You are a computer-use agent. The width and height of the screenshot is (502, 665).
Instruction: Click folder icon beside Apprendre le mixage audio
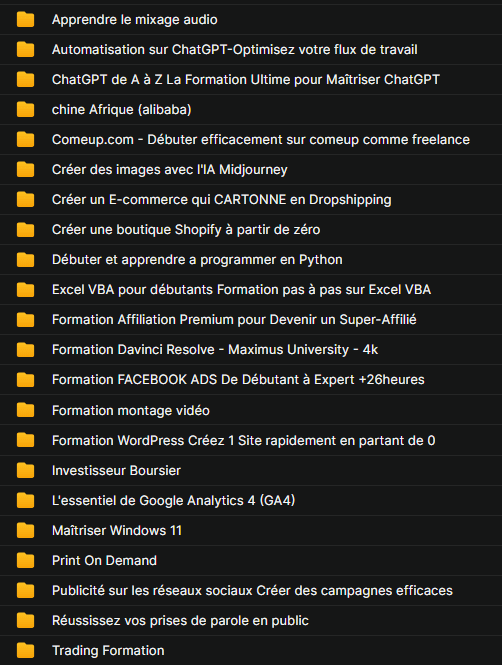click(25, 20)
